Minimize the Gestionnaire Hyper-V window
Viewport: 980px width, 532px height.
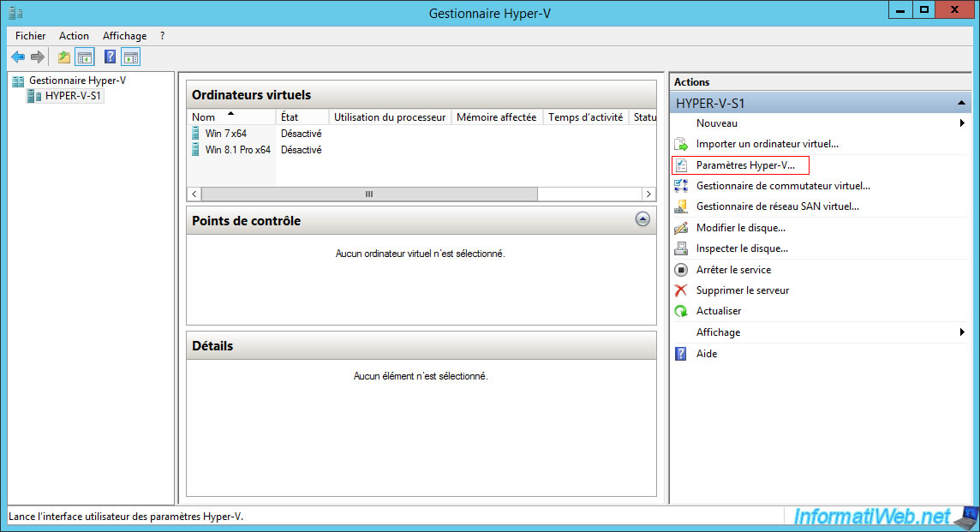pyautogui.click(x=900, y=10)
